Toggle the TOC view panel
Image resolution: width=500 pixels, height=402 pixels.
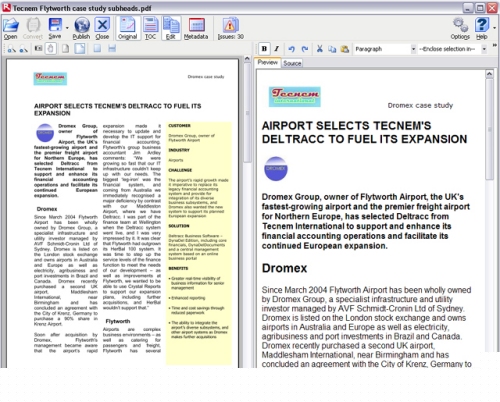click(x=150, y=28)
